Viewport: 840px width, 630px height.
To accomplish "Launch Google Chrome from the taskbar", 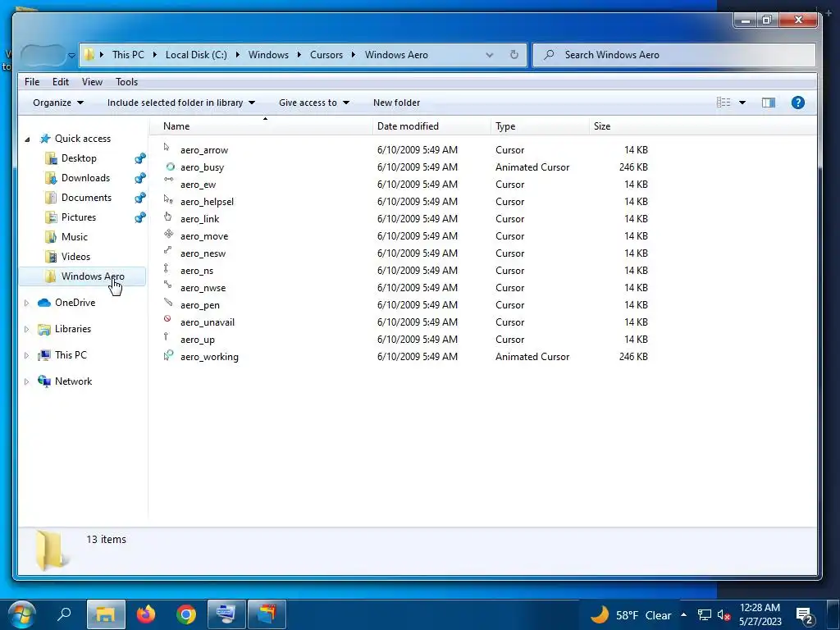I will [186, 614].
